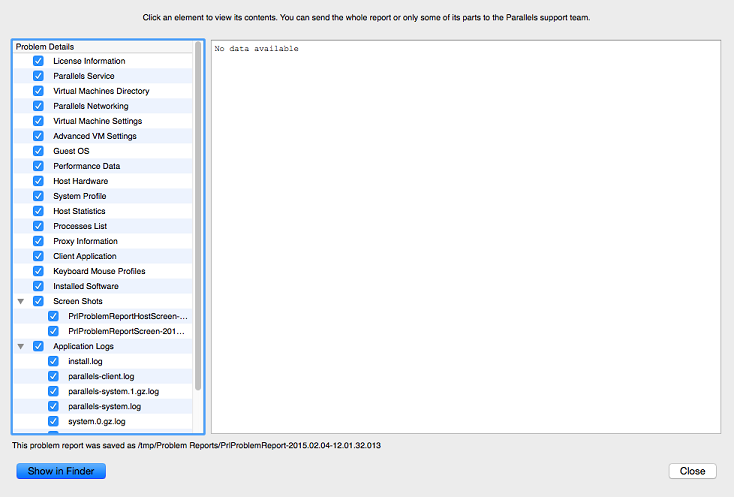Uncheck the PrlProblemReportHostScreen checkbox

53,316
